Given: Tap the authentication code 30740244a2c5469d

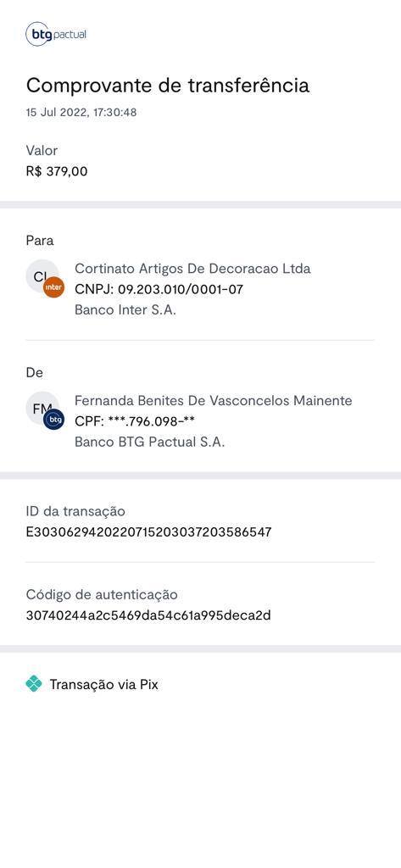Looking at the screenshot, I should [148, 615].
